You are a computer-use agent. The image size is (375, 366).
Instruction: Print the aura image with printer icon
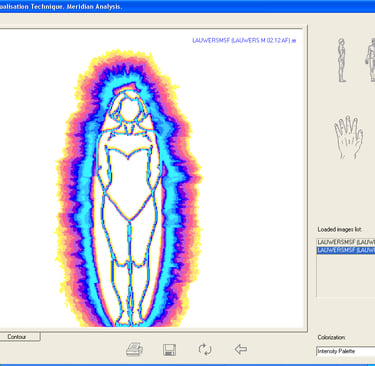135,350
